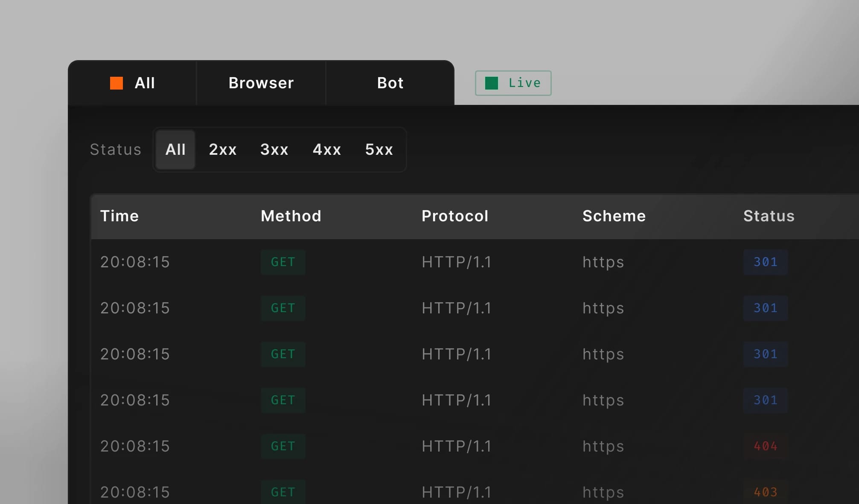Image resolution: width=859 pixels, height=504 pixels.
Task: Click the GET badge in the 404 row
Action: pos(283,446)
